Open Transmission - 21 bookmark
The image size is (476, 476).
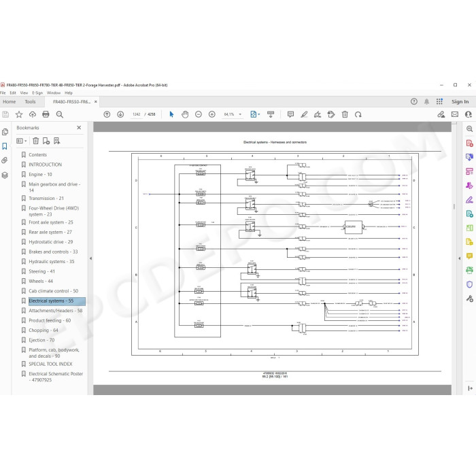coord(46,199)
